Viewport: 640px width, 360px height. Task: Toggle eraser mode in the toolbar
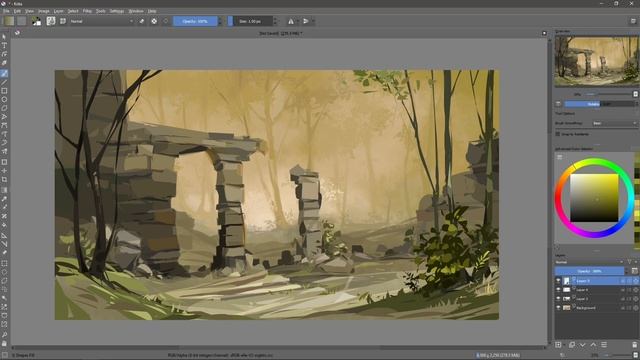click(142, 21)
